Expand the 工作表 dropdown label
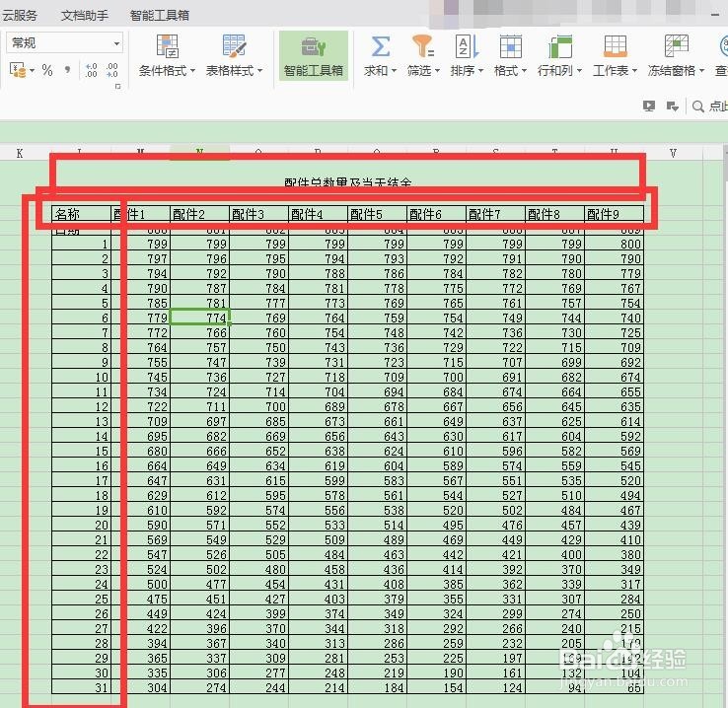 pyautogui.click(x=615, y=71)
